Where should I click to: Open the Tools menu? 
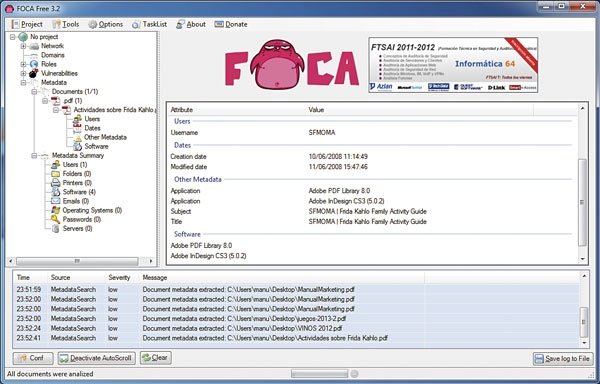click(x=66, y=24)
